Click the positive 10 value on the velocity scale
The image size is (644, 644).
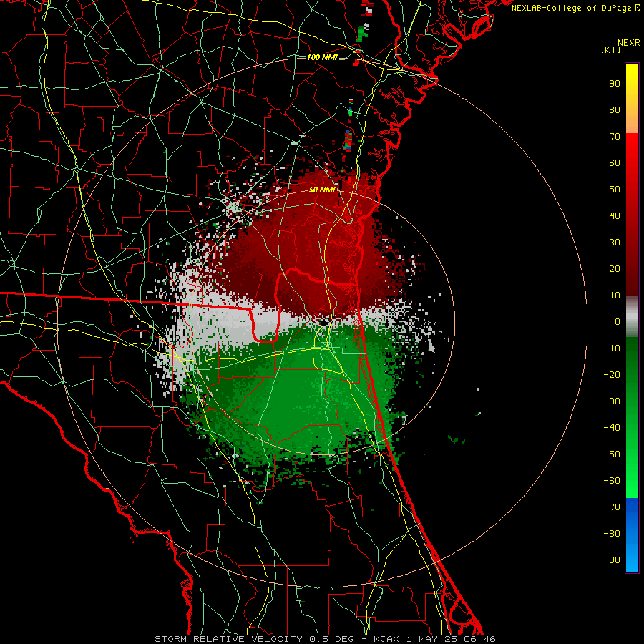[x=615, y=296]
